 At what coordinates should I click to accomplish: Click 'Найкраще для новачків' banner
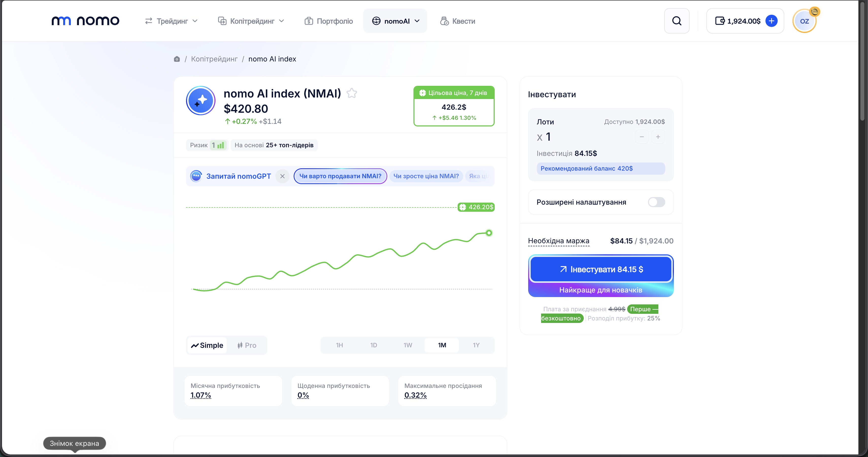(601, 290)
